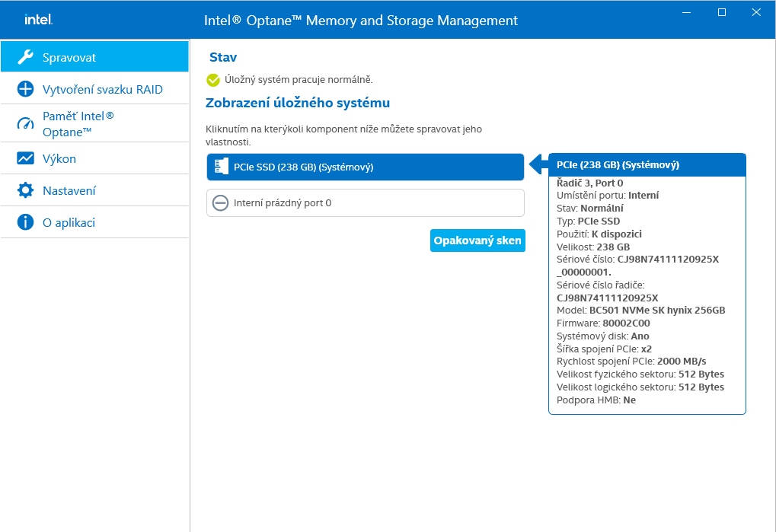776x532 pixels.
Task: Click the Intel logo in the title bar
Action: pyautogui.click(x=39, y=19)
